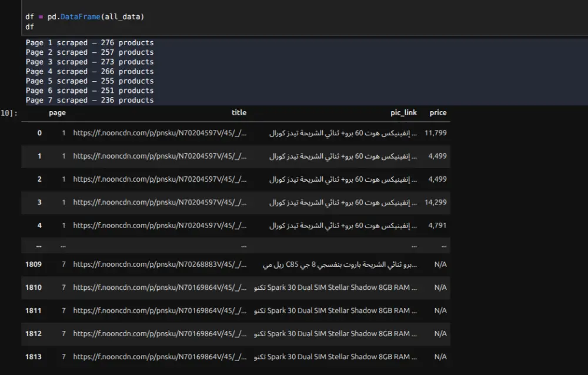Click the Arabic pic_link text in row 4

[343, 225]
